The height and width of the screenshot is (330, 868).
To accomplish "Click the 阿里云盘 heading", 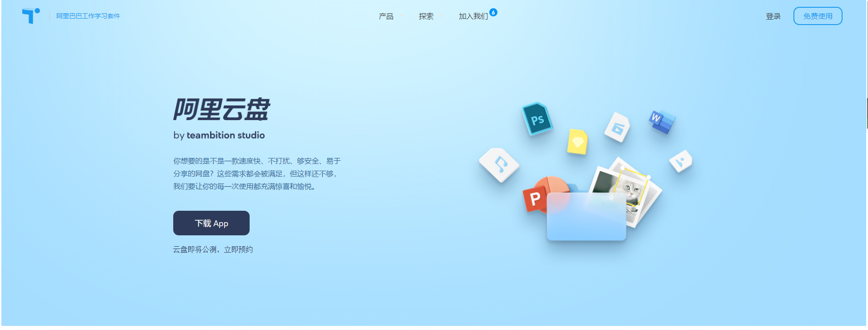I will [222, 109].
